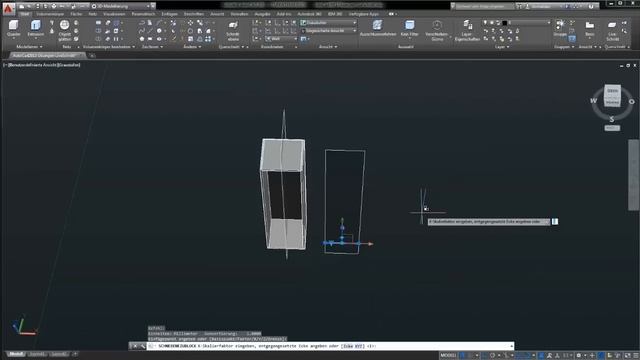Close the command line with its X
This screenshot has width=640, height=360.
click(x=135, y=346)
